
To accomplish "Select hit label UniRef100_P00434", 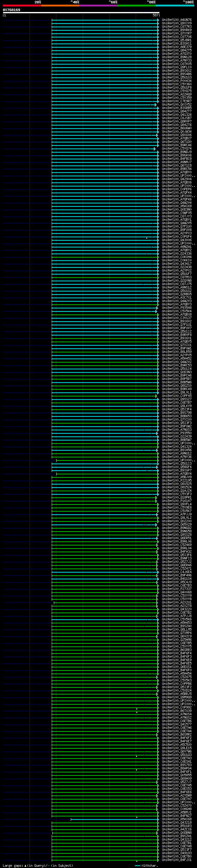I will pos(177,81).
